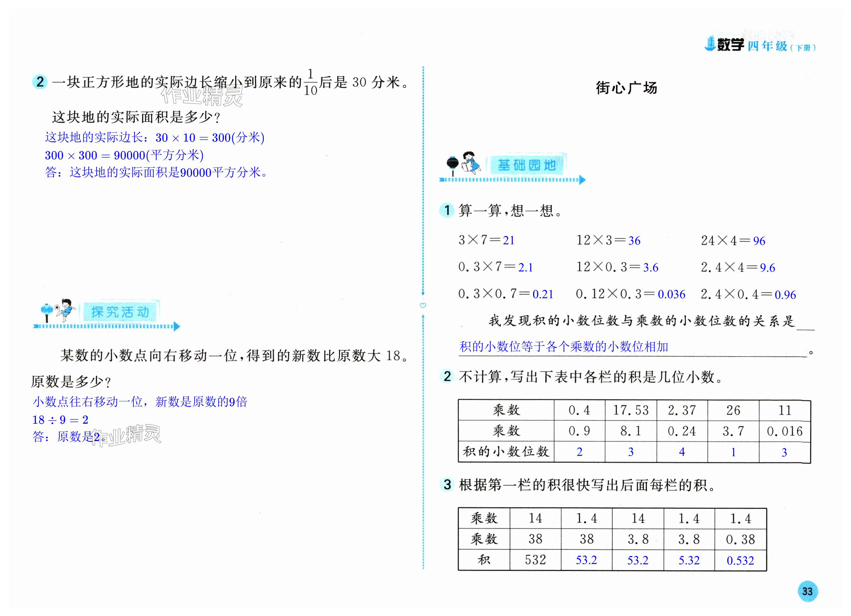Viewport: 851px width, 616px height.
Task: Click the 0.532 cell in the last table
Action: (x=740, y=561)
